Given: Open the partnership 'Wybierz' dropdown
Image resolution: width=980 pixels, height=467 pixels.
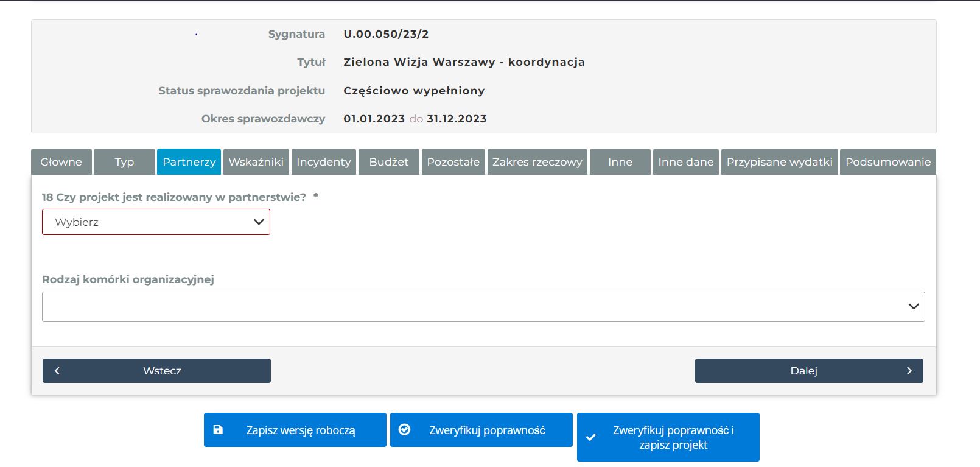Looking at the screenshot, I should pyautogui.click(x=156, y=222).
